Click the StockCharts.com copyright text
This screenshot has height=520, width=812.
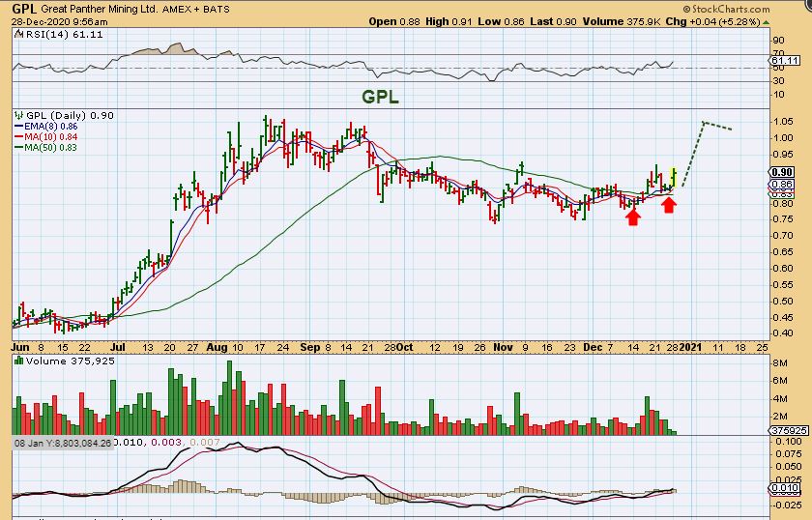[x=726, y=9]
